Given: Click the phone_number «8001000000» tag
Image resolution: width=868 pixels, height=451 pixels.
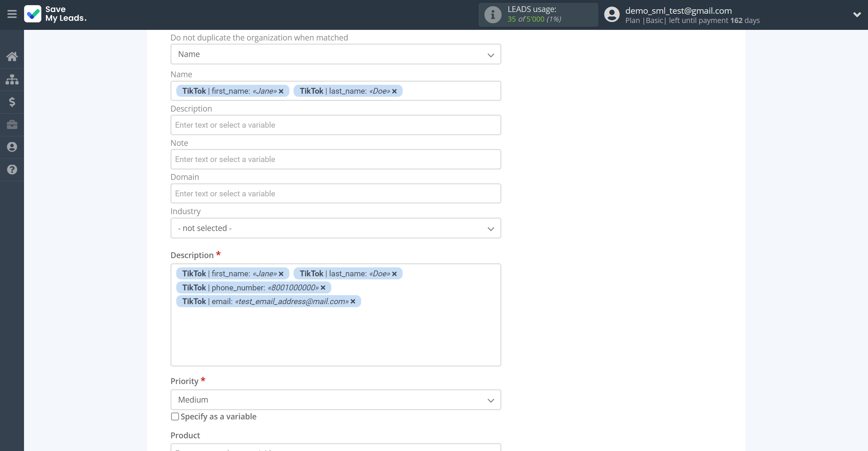Looking at the screenshot, I should pos(253,288).
